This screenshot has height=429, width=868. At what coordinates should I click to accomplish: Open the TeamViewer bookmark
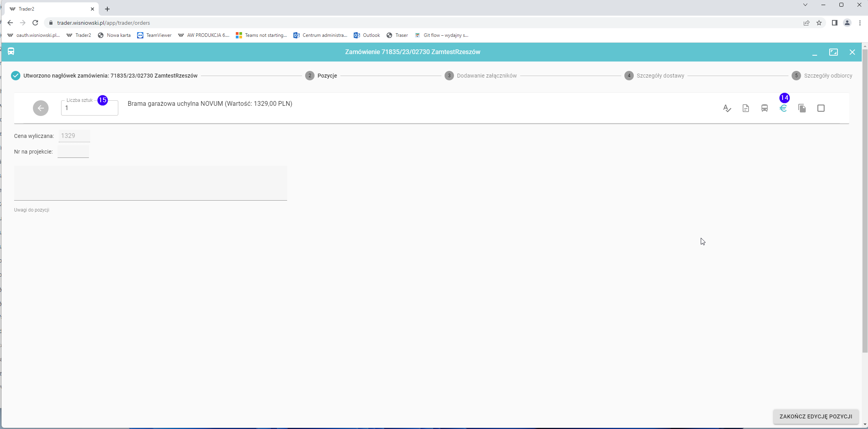155,35
